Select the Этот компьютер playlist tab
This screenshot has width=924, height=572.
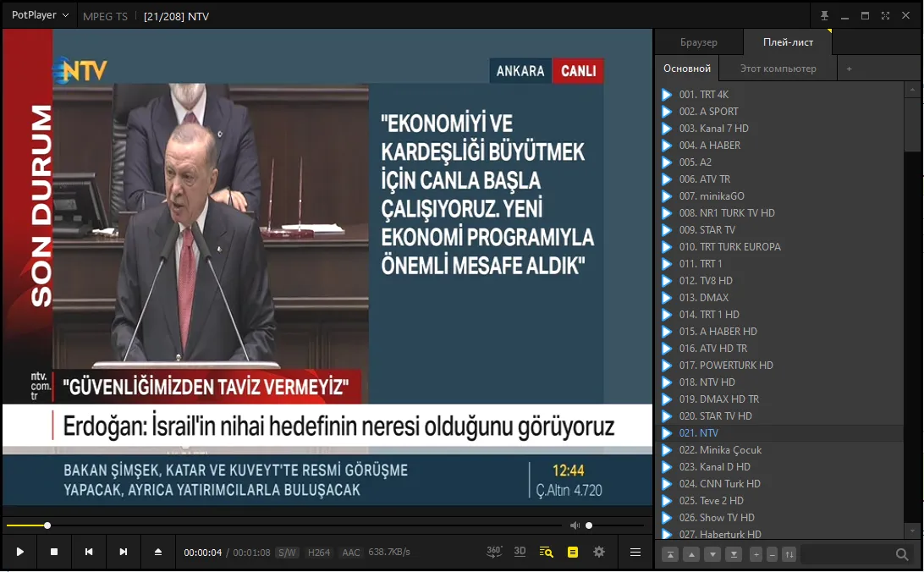tap(778, 69)
